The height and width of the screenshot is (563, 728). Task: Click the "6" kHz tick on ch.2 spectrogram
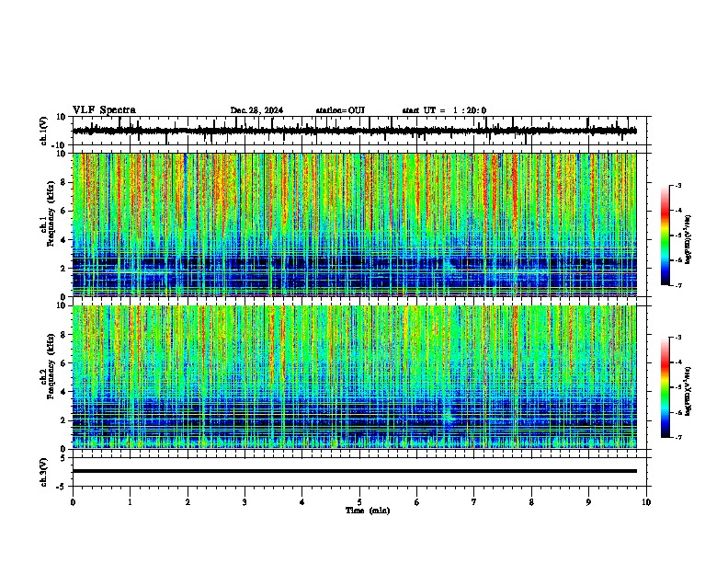tap(63, 363)
